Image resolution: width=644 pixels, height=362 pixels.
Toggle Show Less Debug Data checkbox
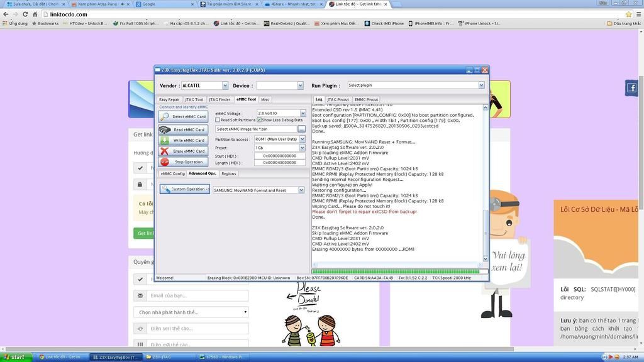pyautogui.click(x=259, y=120)
